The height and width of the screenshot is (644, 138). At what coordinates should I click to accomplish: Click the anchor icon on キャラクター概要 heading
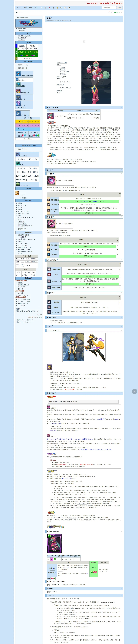pos(121,107)
